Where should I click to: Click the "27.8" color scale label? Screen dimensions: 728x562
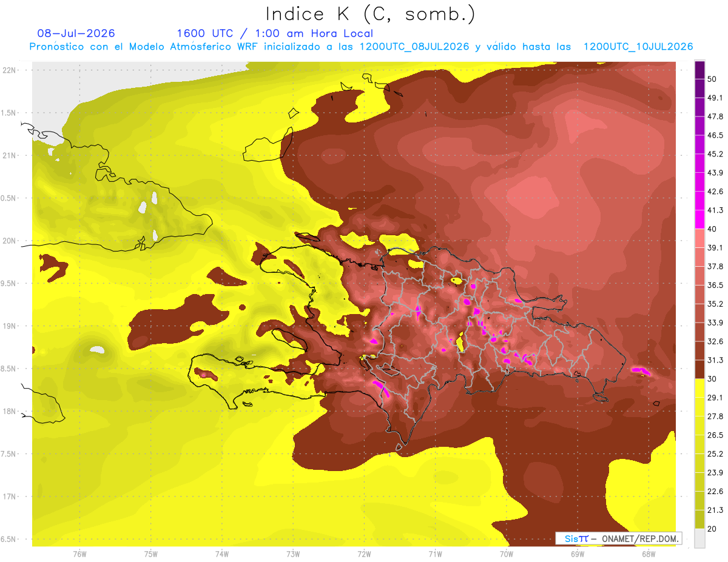point(715,416)
